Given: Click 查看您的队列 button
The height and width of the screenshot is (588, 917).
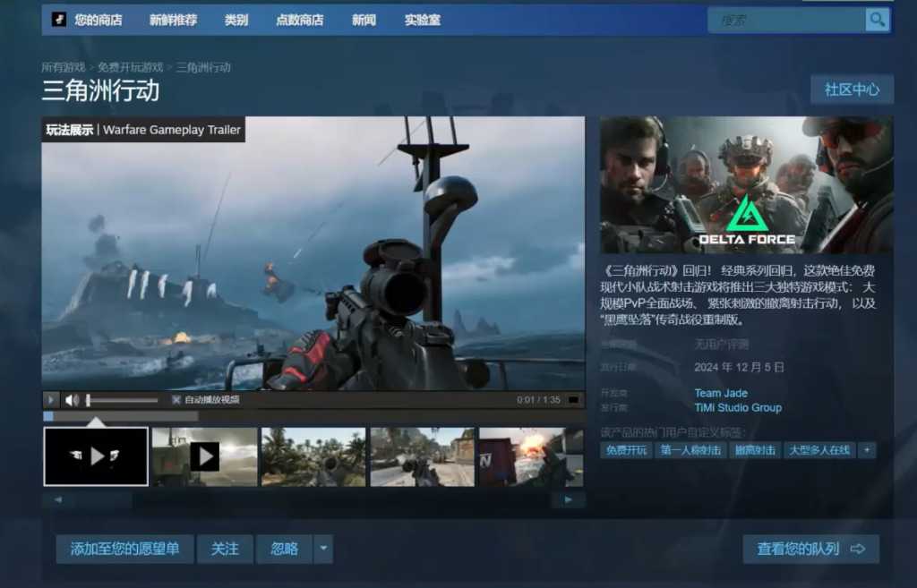Looking at the screenshot, I should coord(810,549).
